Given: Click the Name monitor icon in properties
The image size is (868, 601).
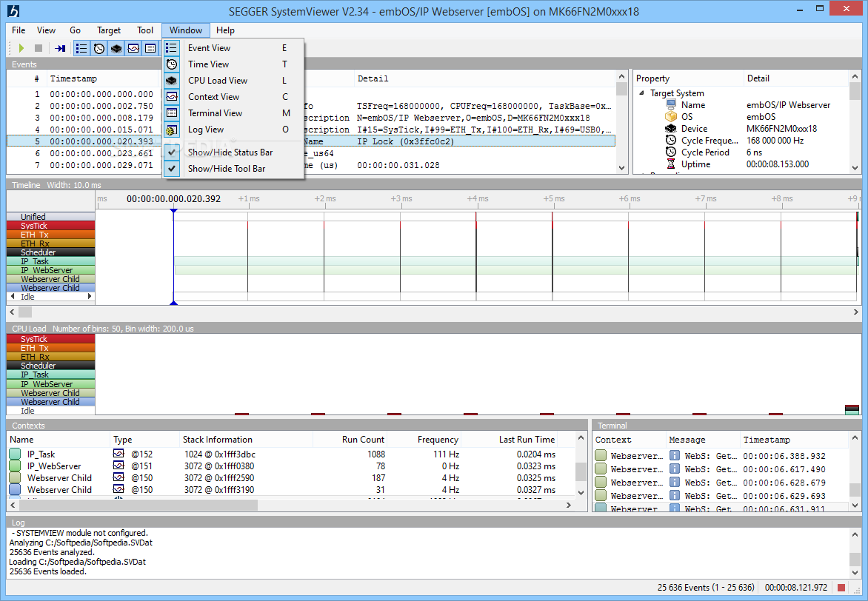Looking at the screenshot, I should click(671, 104).
